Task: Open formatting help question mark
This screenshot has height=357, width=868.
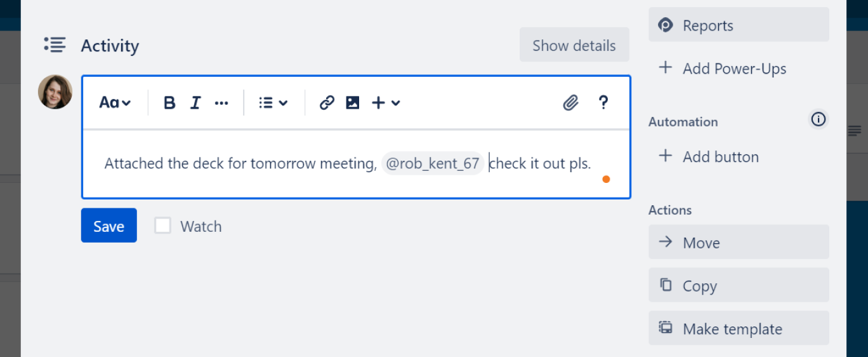Action: pos(603,103)
